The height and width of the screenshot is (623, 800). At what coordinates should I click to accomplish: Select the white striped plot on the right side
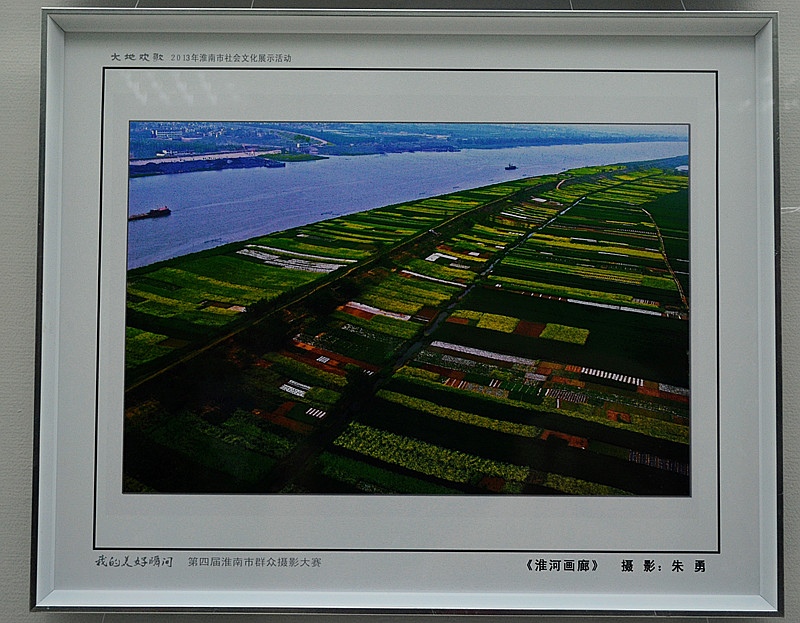(610, 376)
